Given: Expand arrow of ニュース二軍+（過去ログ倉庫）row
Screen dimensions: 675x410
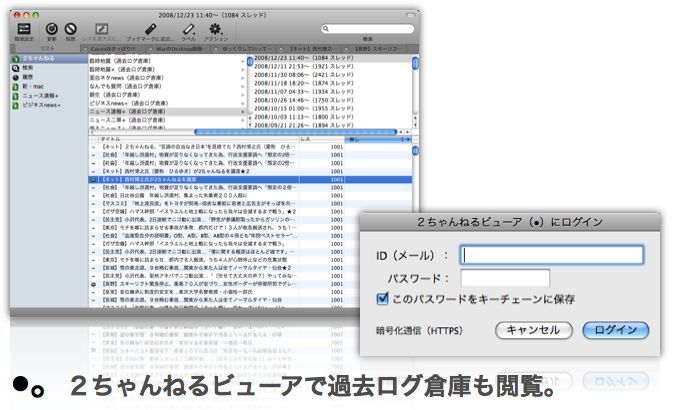Looking at the screenshot, I should (x=243, y=120).
